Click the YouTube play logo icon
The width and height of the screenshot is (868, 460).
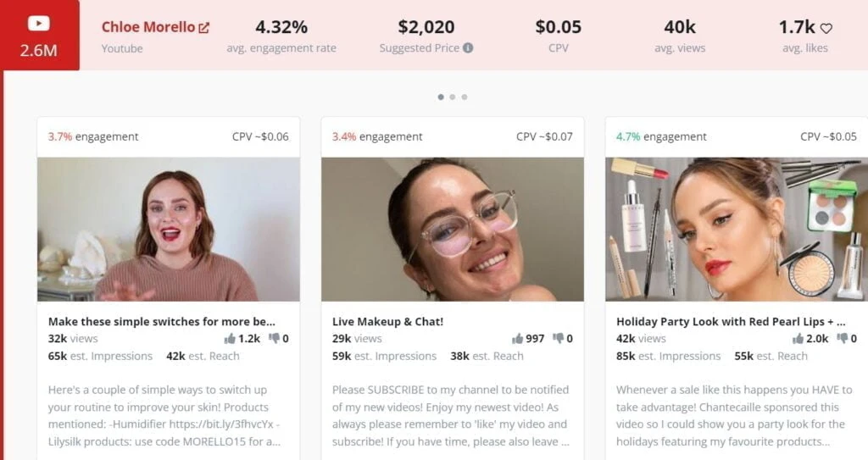39,23
